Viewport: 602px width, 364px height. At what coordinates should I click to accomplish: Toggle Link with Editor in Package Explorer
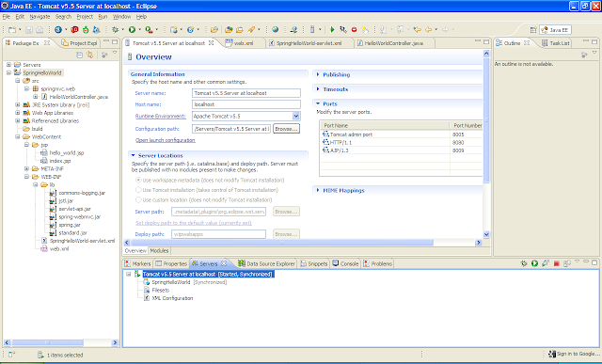click(x=90, y=55)
